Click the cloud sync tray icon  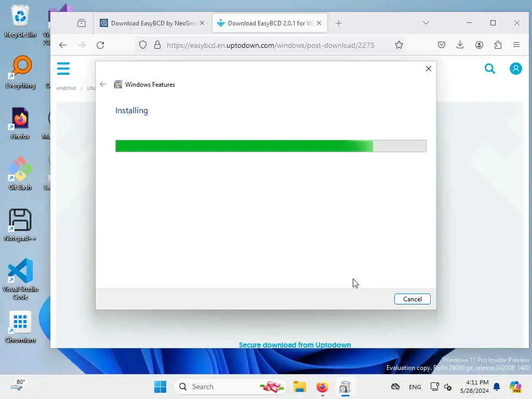pyautogui.click(x=395, y=387)
